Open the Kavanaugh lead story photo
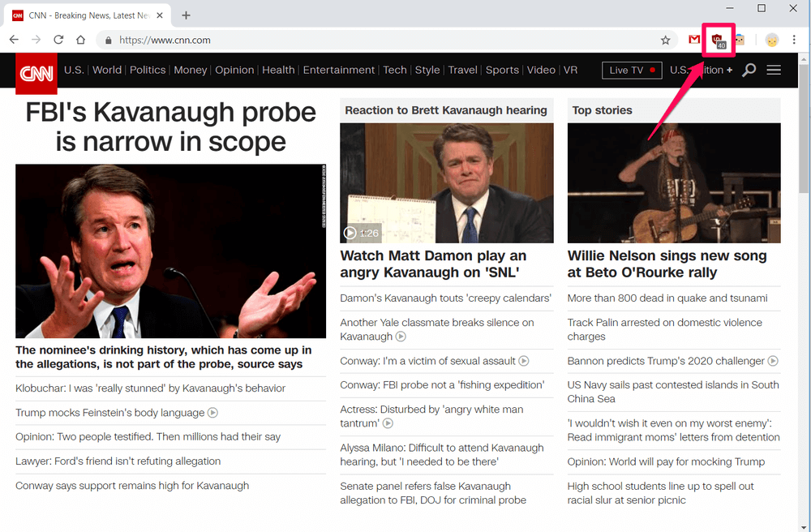This screenshot has height=532, width=811. click(x=170, y=251)
